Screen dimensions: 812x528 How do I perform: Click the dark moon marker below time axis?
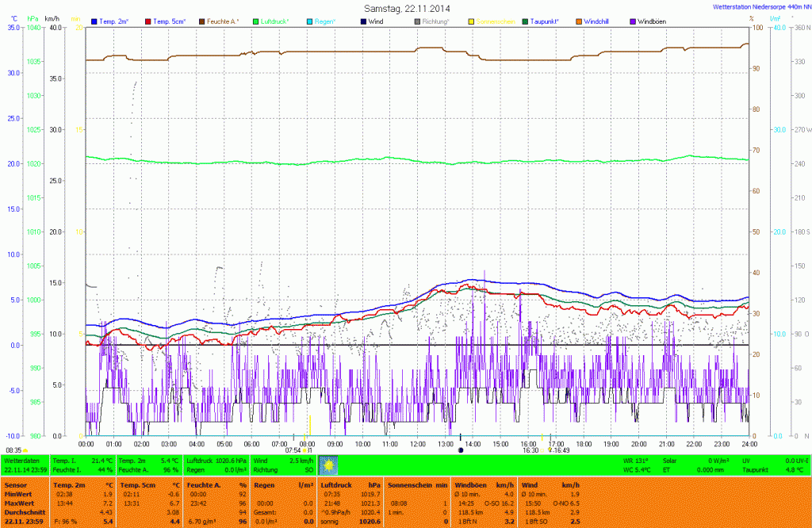click(x=460, y=450)
